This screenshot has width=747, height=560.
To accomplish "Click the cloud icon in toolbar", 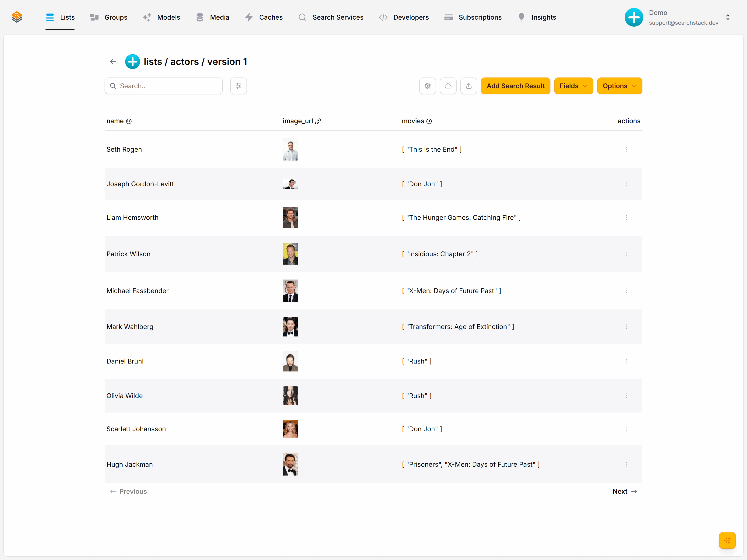I will tap(448, 86).
